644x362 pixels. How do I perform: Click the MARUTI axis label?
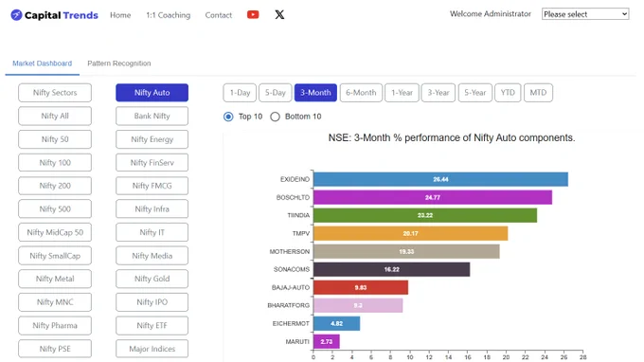[297, 341]
